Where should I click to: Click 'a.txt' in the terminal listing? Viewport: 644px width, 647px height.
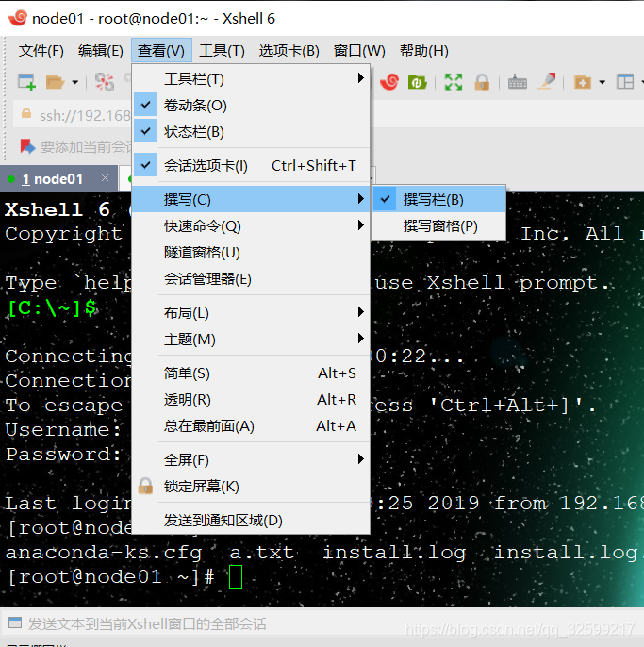tap(261, 552)
